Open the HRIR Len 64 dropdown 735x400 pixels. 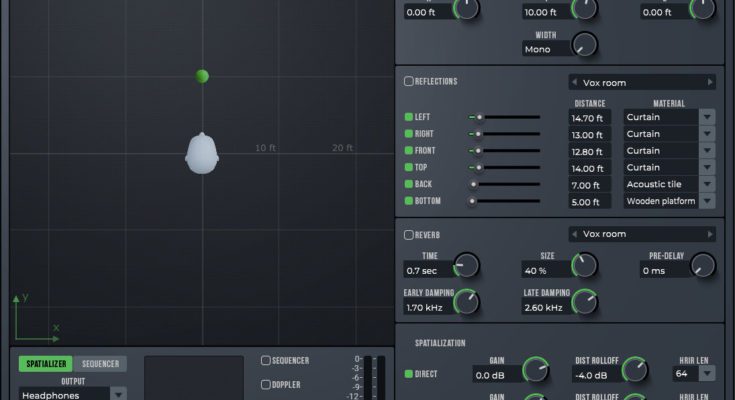[707, 373]
